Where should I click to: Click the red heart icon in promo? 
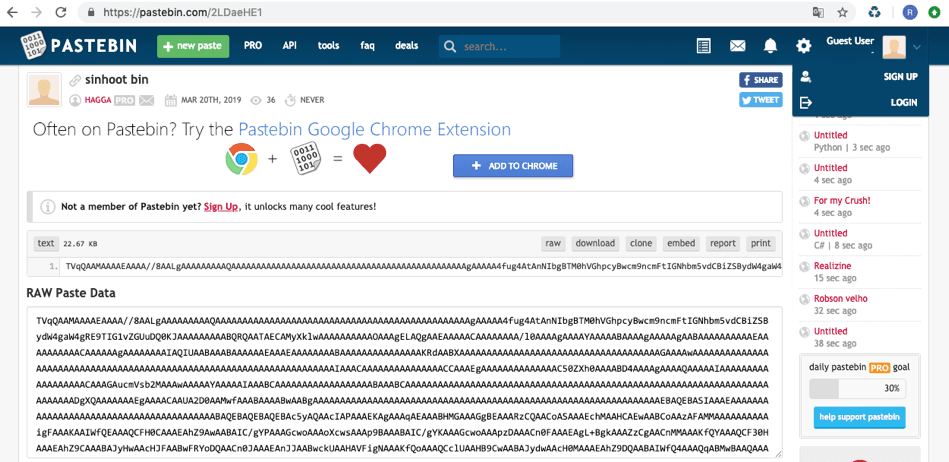coord(370,159)
